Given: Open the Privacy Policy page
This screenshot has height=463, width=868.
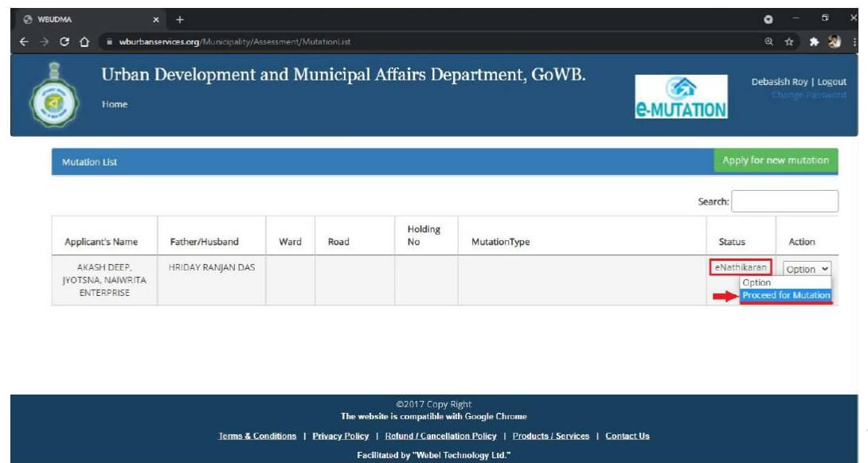Looking at the screenshot, I should [340, 436].
